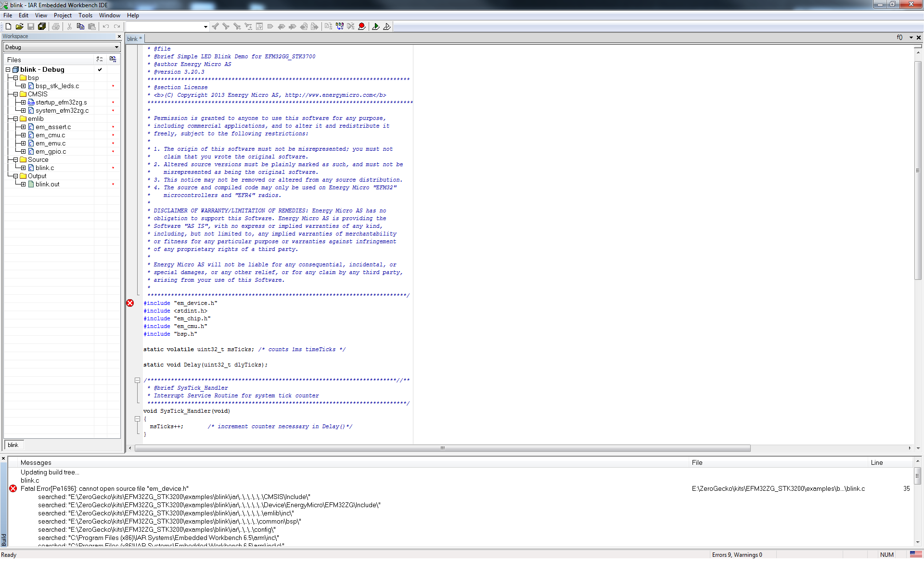
Task: Click the blink workspace tab at bottom
Action: 13,445
